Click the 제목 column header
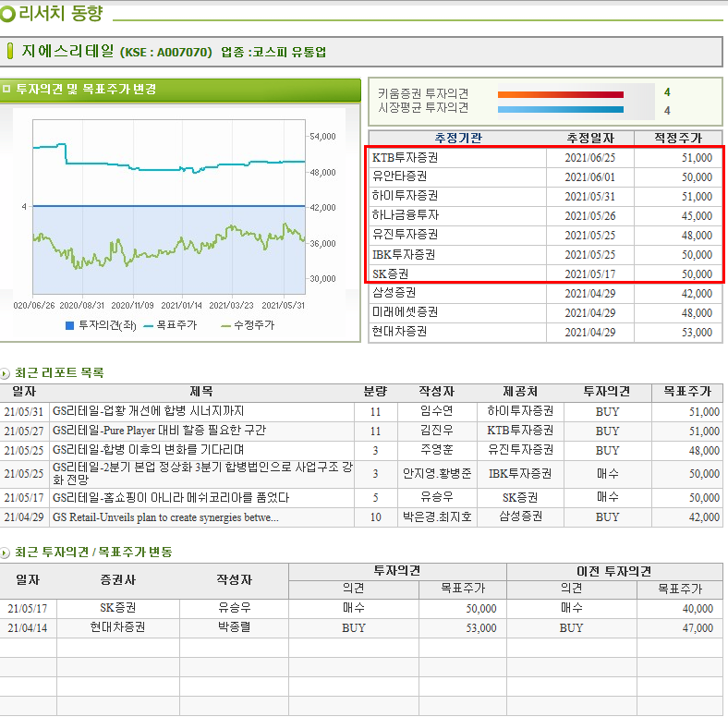 (201, 392)
